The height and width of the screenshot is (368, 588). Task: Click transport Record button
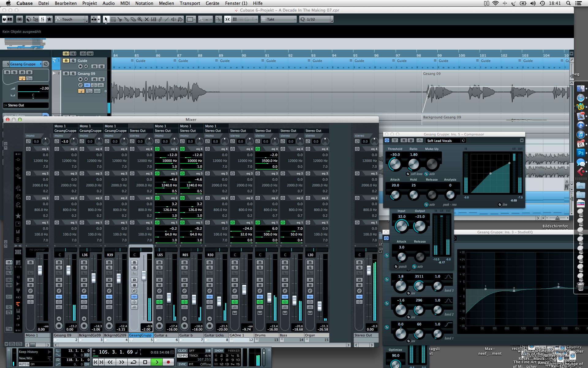pos(168,362)
